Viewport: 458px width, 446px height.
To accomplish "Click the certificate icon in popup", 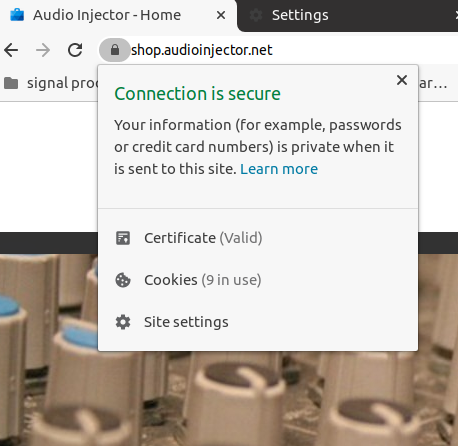I will coord(123,238).
